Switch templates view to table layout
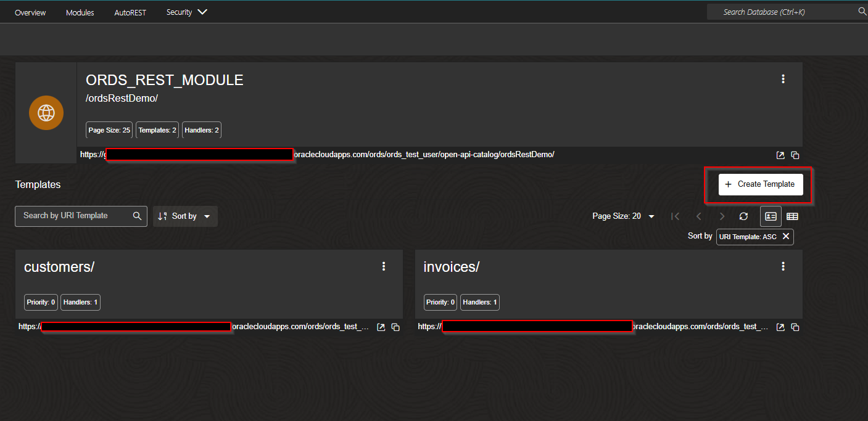Viewport: 868px width, 421px height. [793, 216]
